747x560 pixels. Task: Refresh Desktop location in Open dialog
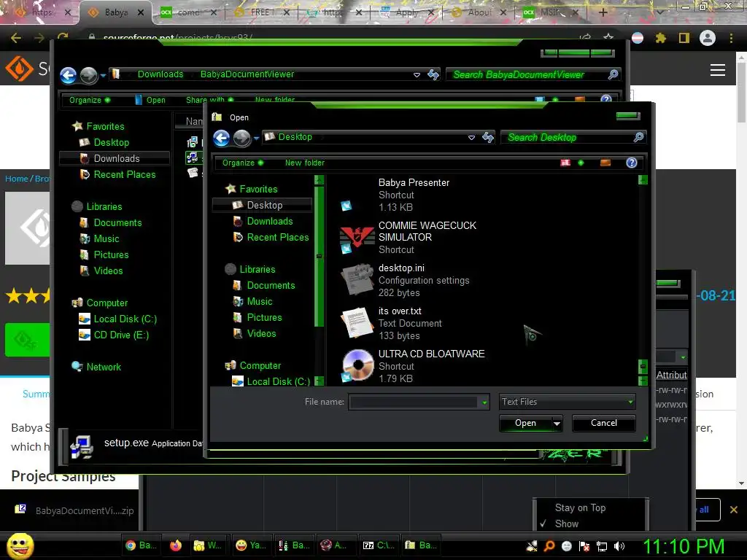tap(488, 138)
